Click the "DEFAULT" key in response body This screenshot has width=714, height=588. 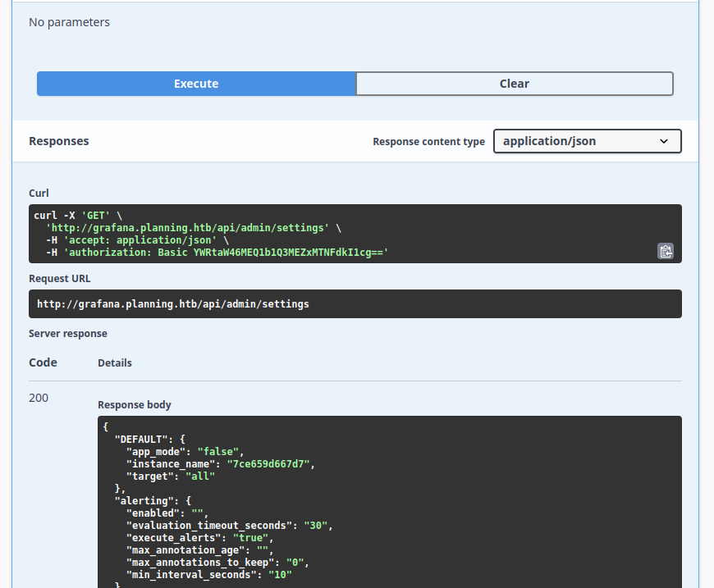click(141, 440)
